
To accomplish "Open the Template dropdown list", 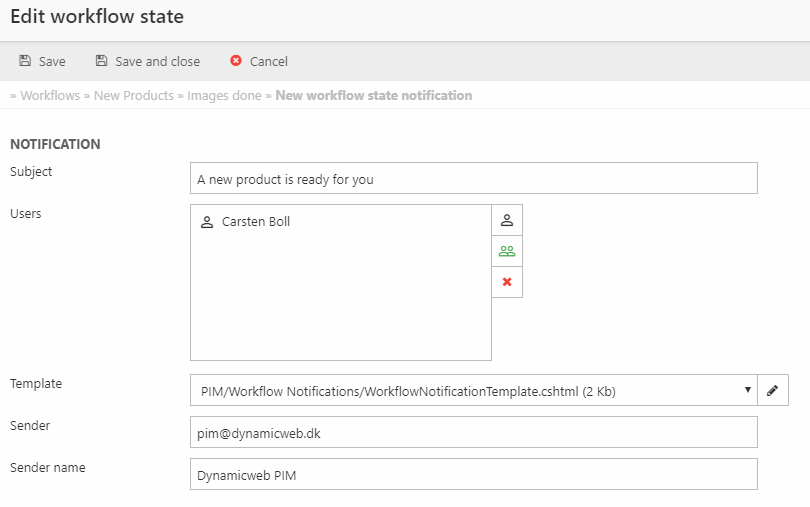I will (x=473, y=391).
